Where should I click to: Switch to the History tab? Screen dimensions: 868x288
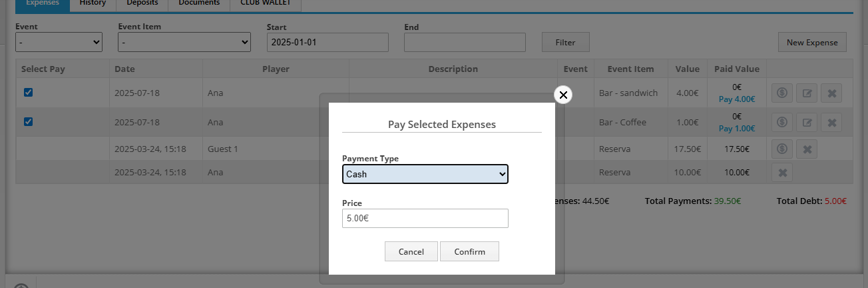click(93, 3)
